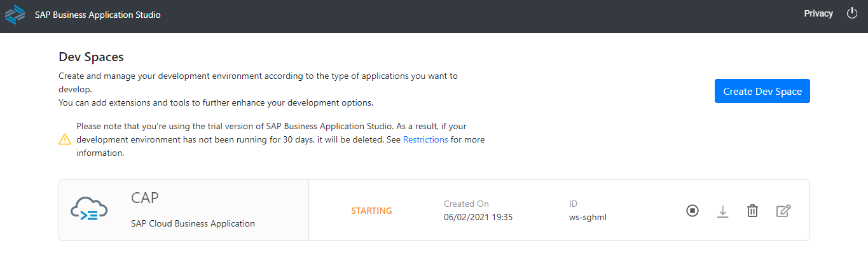Click the CAP cloud terminal icon

pos(89,209)
